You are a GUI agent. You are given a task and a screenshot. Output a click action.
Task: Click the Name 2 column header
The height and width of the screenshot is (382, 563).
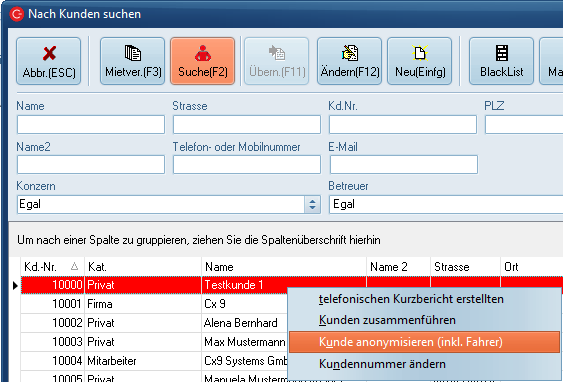pyautogui.click(x=399, y=267)
